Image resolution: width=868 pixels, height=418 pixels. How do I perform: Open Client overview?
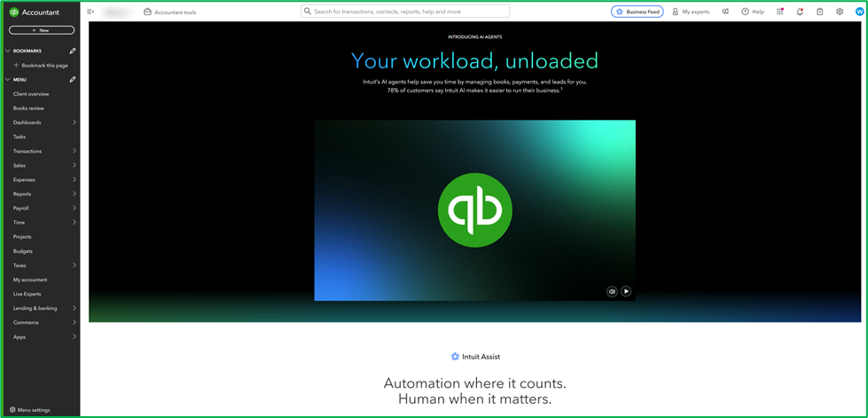pyautogui.click(x=31, y=94)
